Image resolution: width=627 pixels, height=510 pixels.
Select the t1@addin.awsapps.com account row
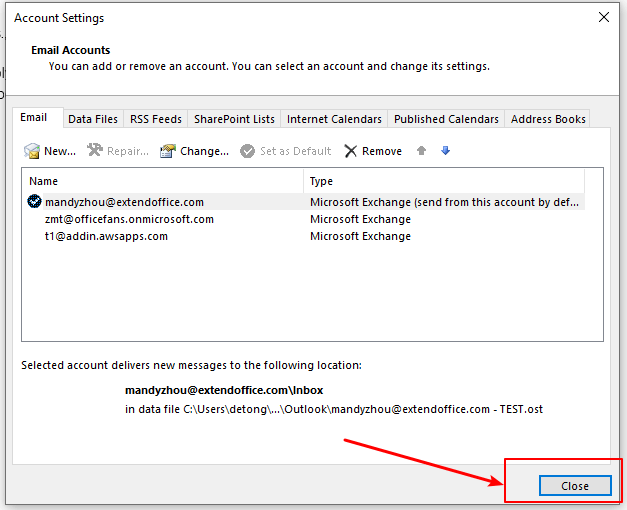pos(106,236)
